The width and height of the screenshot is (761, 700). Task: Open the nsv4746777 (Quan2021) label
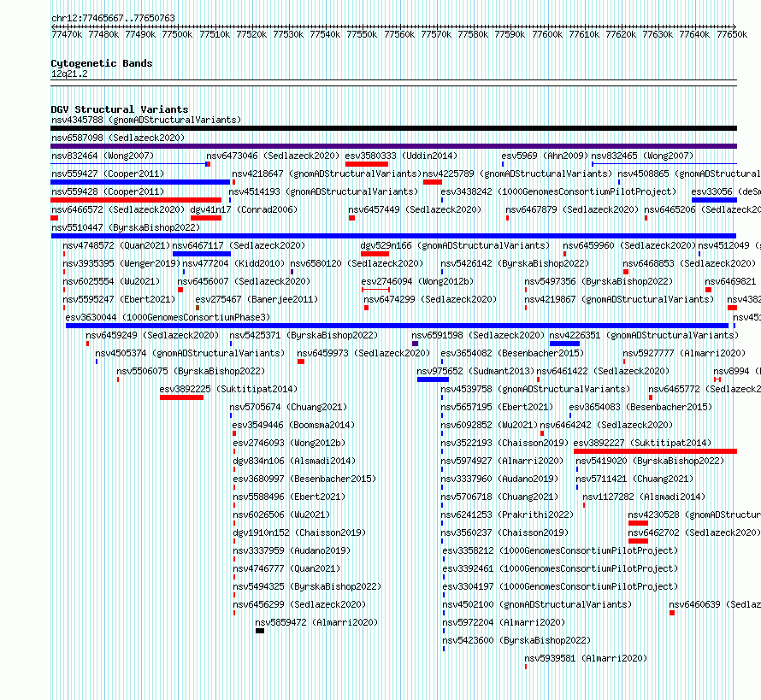click(286, 568)
